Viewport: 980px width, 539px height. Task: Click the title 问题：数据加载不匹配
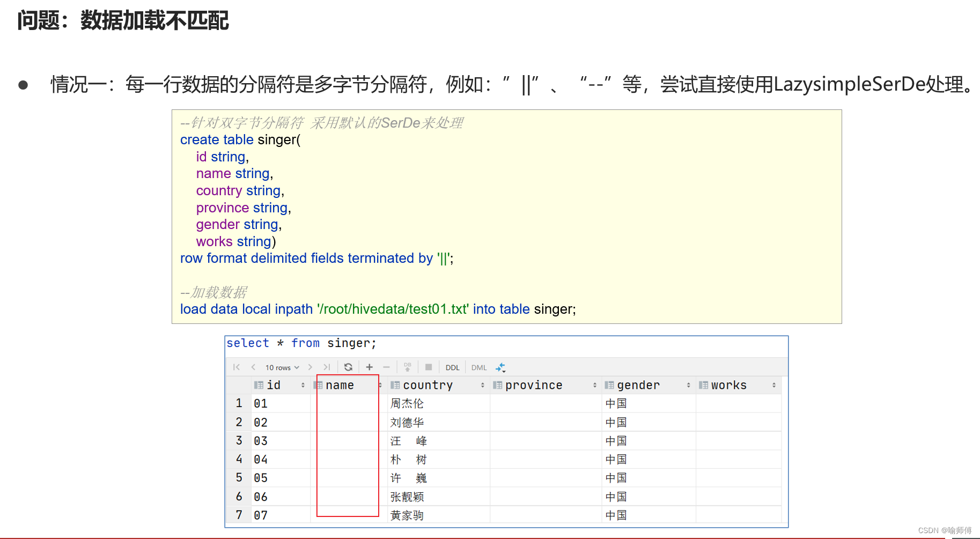[123, 20]
